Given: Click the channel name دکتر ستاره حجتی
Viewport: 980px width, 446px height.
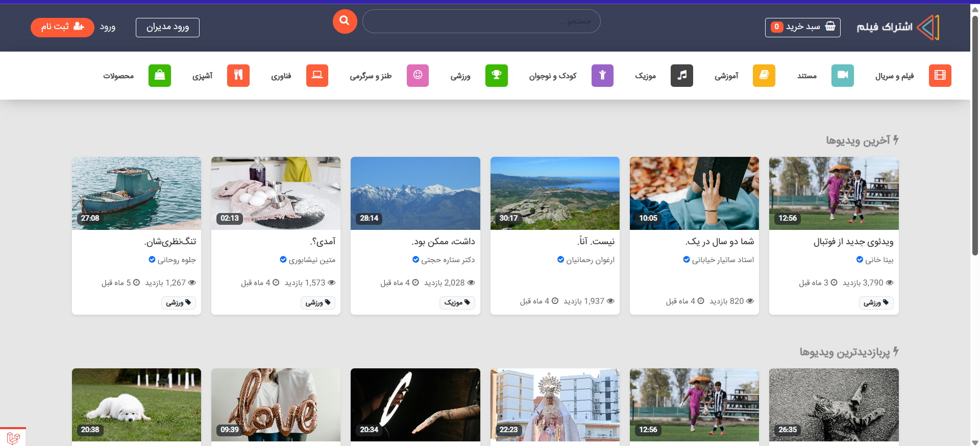Looking at the screenshot, I should pyautogui.click(x=448, y=260).
